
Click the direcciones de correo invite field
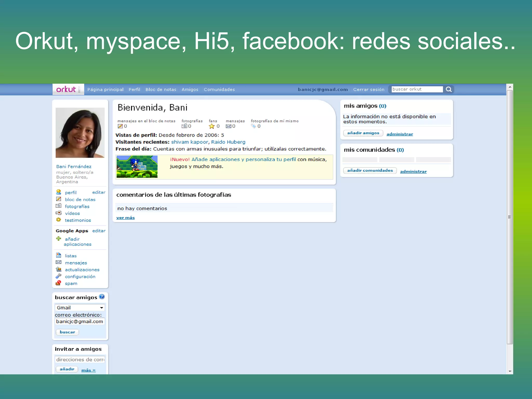click(x=80, y=360)
